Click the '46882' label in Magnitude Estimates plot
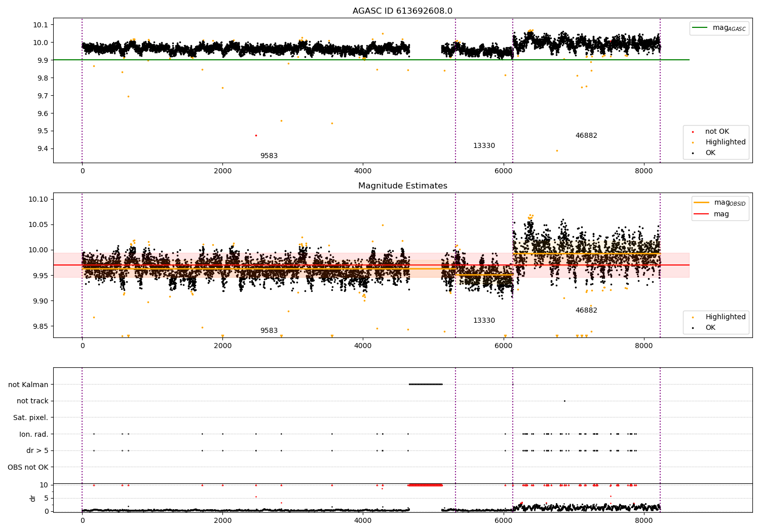 tap(586, 311)
